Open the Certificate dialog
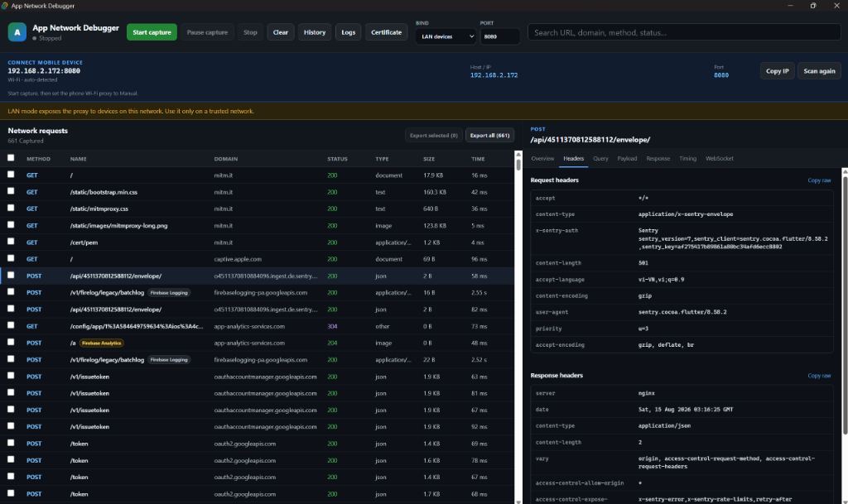The image size is (848, 504). [x=386, y=32]
